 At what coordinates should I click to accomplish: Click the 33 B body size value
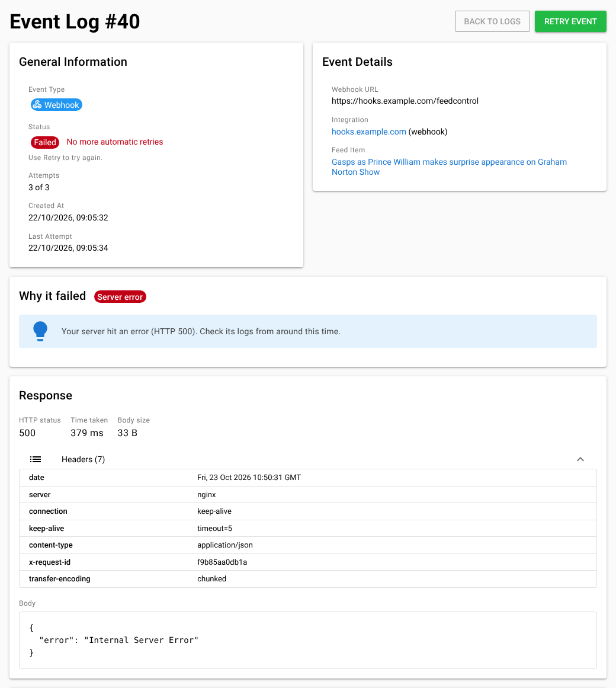(127, 433)
